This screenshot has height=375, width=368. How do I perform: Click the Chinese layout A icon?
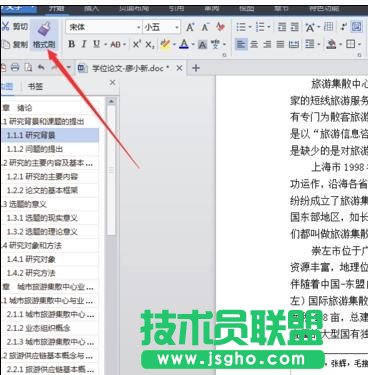(310, 27)
